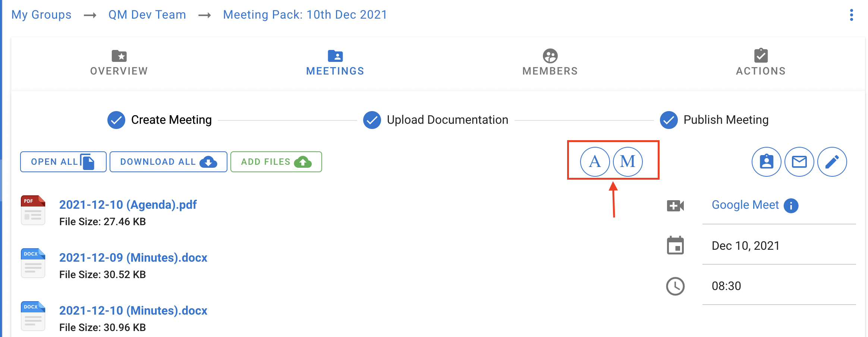Viewport: 868px width, 337px height.
Task: Click the clock time icon
Action: click(675, 286)
